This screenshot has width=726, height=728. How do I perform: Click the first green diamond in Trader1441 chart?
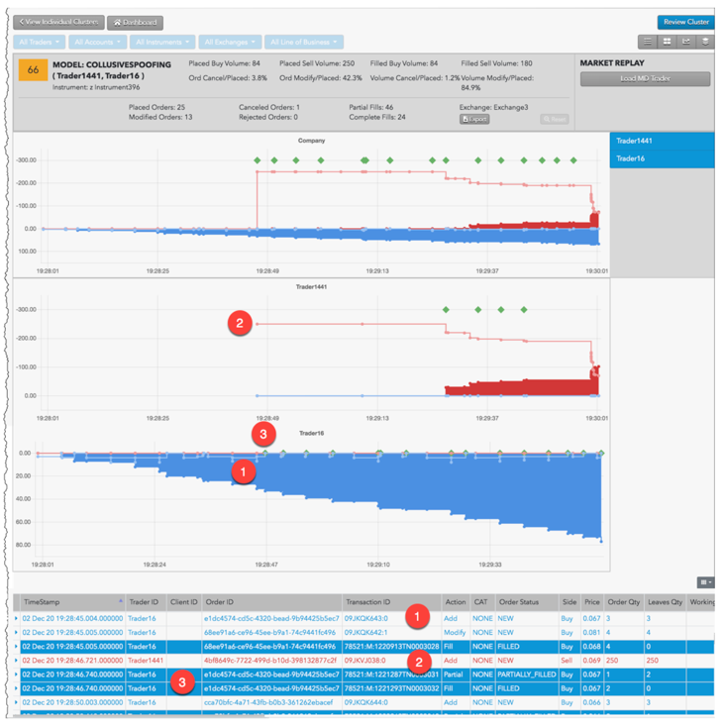(x=446, y=309)
